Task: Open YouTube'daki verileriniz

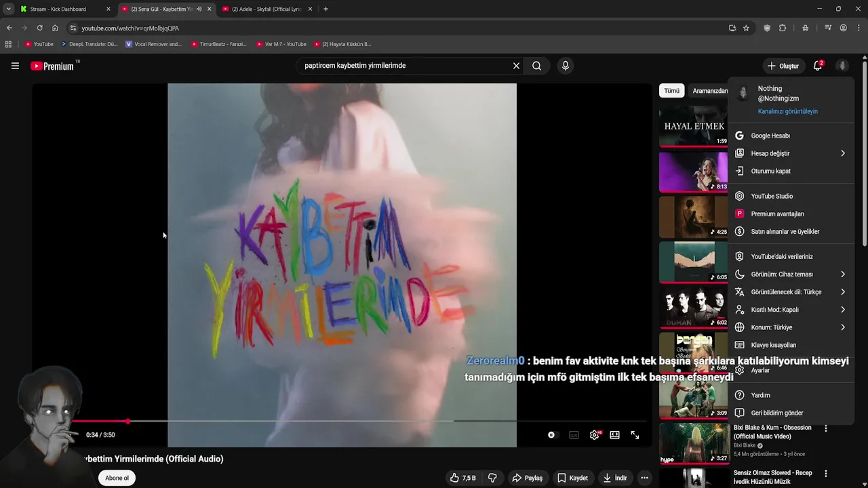Action: tap(791, 256)
